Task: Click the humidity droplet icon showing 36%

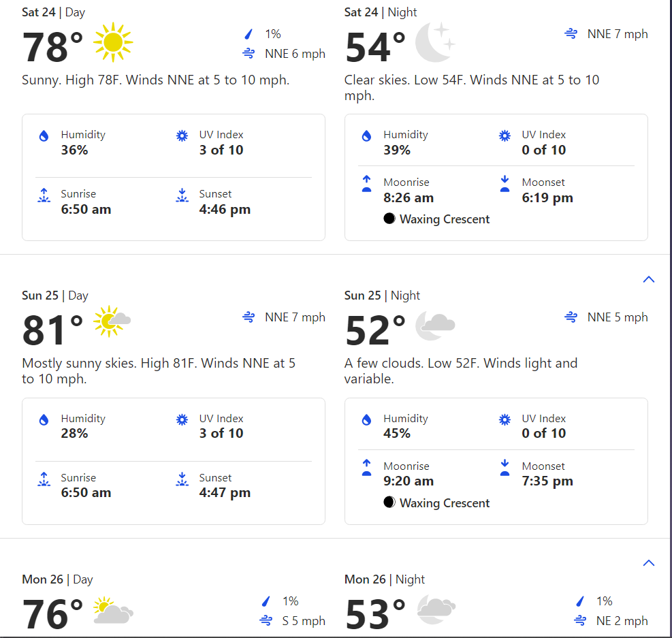Action: [44, 136]
